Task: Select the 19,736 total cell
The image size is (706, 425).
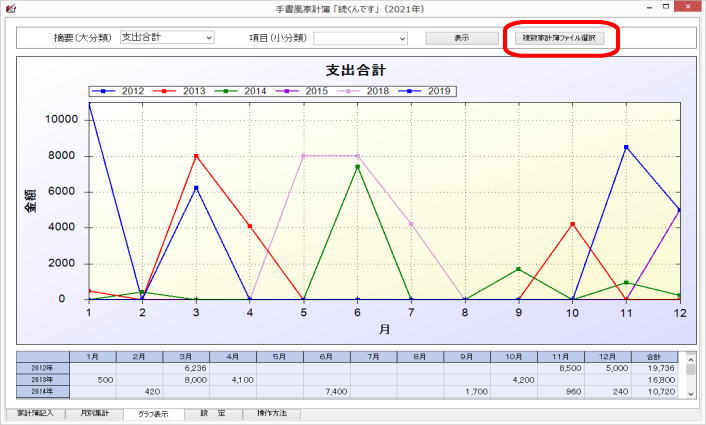Action: pos(655,368)
